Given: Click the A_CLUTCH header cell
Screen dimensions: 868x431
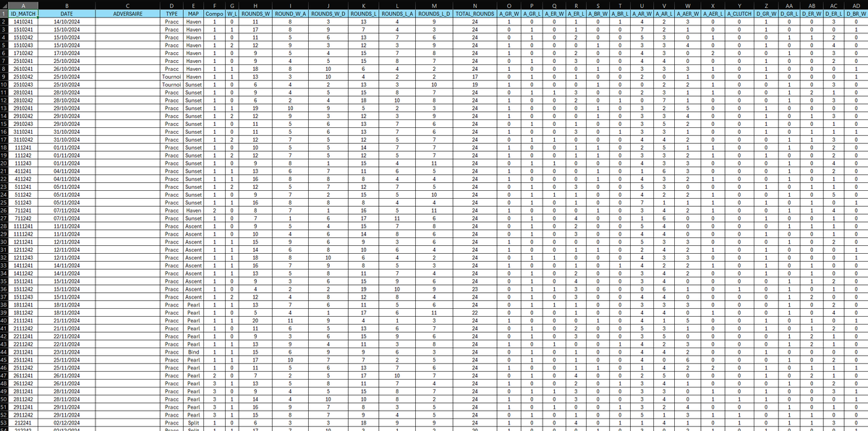Looking at the screenshot, I should pos(738,13).
